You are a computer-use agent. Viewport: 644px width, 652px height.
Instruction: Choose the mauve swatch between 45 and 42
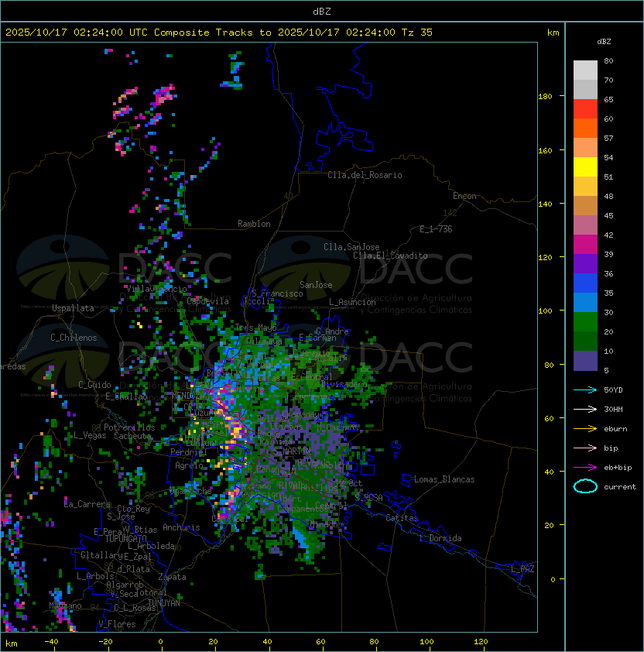pos(585,225)
